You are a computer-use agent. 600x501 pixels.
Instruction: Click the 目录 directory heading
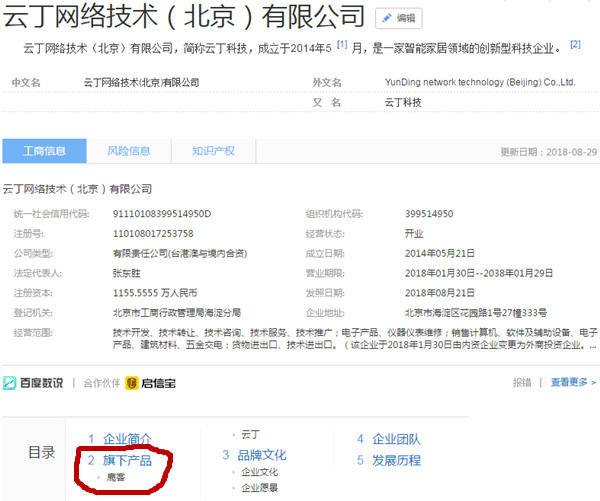(42, 453)
